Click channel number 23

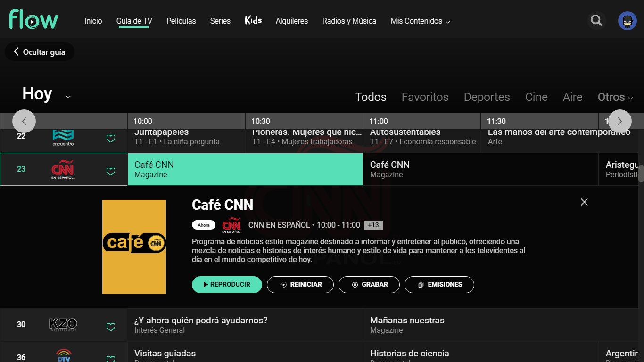coord(21,169)
